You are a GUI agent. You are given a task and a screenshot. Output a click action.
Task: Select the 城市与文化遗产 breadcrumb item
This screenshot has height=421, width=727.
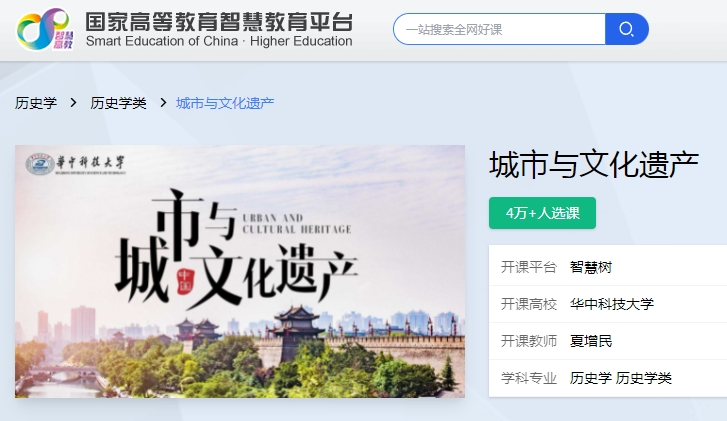click(225, 103)
